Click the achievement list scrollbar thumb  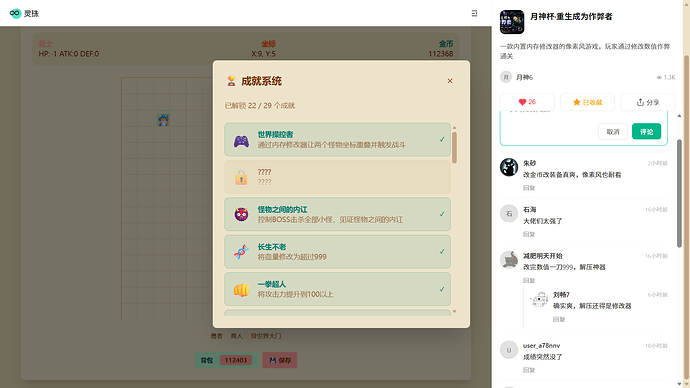(x=454, y=147)
